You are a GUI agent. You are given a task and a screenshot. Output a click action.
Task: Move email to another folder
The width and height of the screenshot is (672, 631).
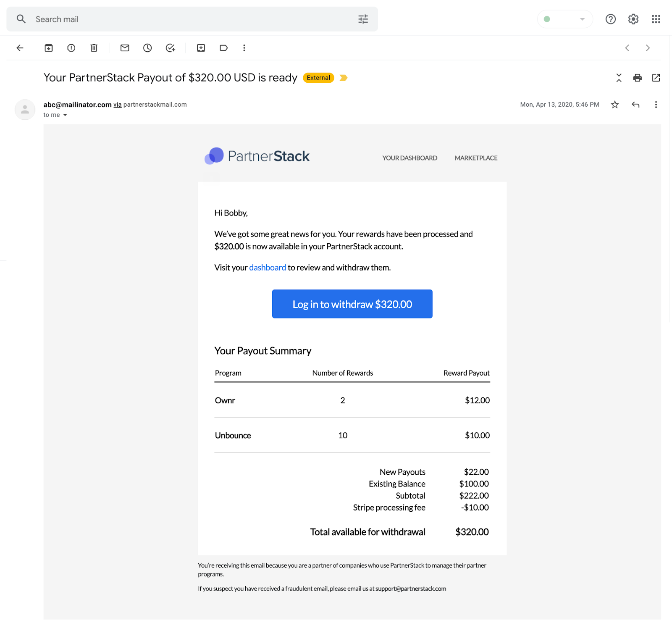tap(201, 48)
